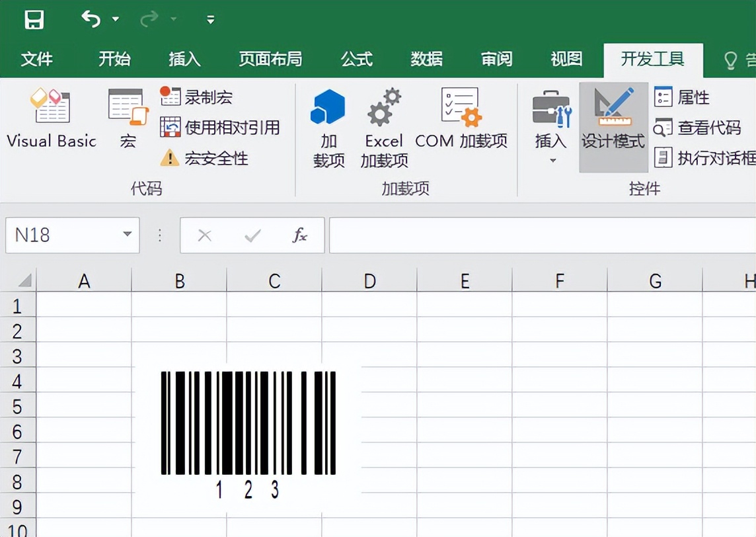756x537 pixels.
Task: Click the drag handle beside the Name Box
Action: tap(160, 235)
